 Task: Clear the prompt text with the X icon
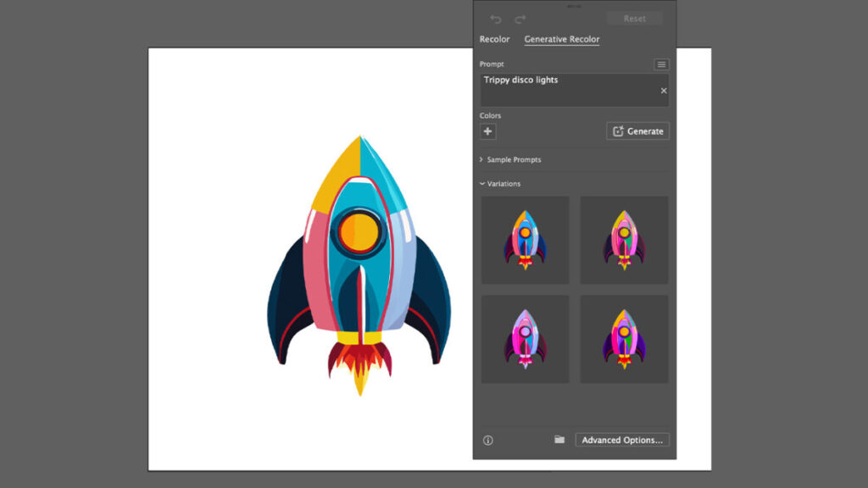click(664, 91)
